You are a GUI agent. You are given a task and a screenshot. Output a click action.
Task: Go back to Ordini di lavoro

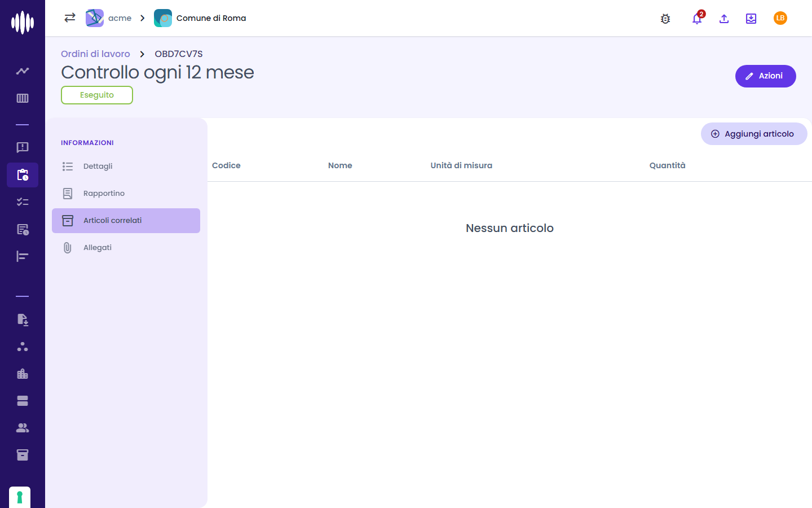[95, 54]
